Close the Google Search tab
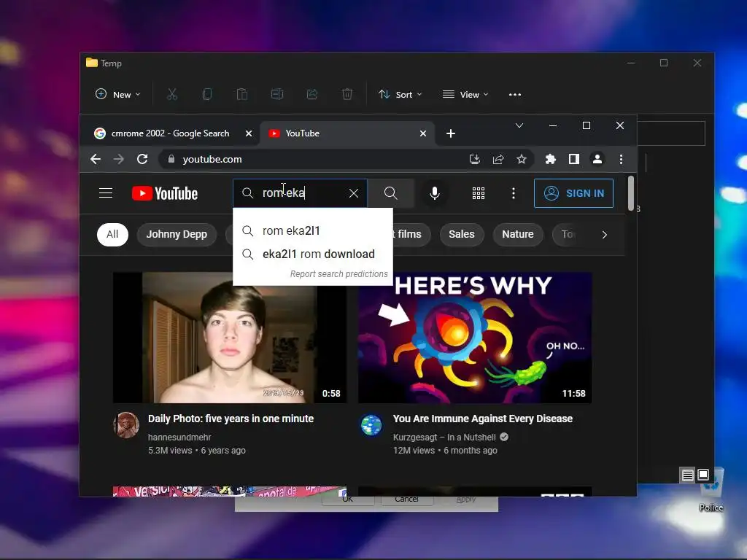The height and width of the screenshot is (560, 747). click(x=248, y=133)
